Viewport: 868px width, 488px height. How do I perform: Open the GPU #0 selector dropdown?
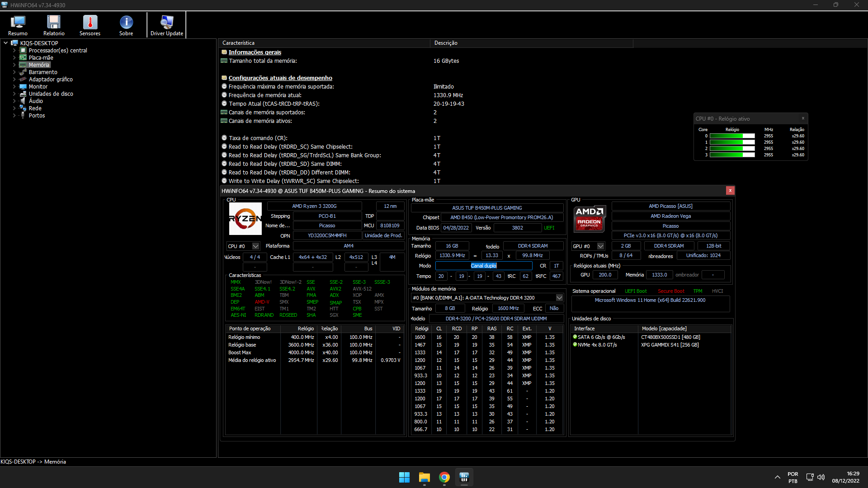[x=600, y=246]
